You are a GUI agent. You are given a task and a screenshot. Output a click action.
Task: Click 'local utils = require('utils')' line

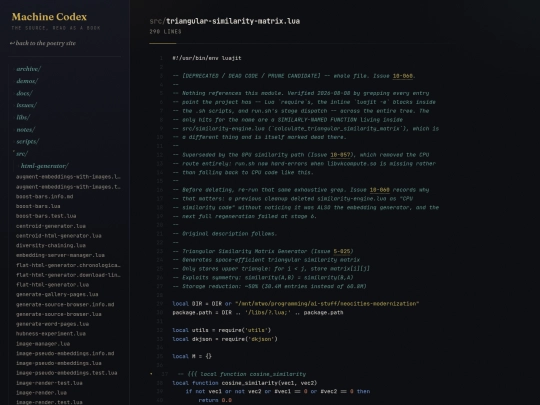221,330
